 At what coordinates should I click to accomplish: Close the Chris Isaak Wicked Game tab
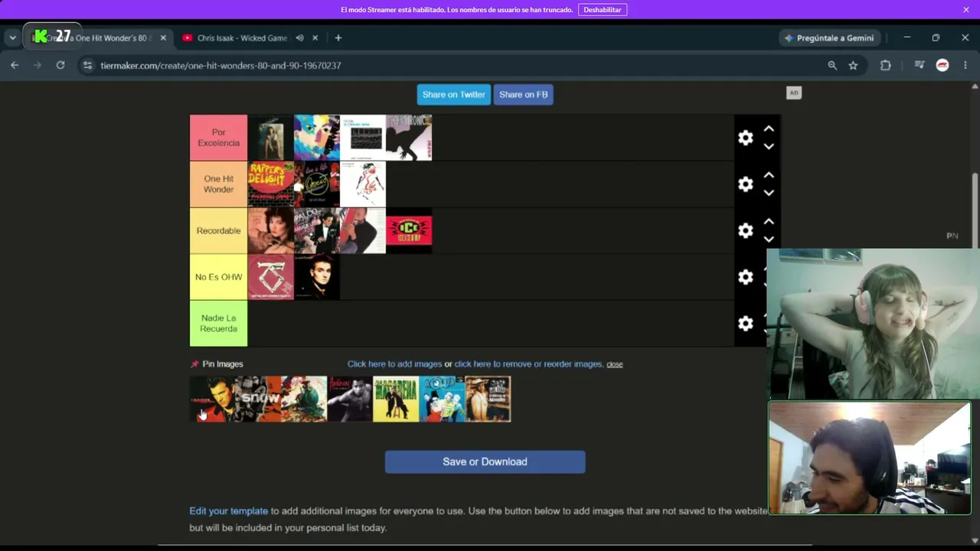click(x=315, y=37)
